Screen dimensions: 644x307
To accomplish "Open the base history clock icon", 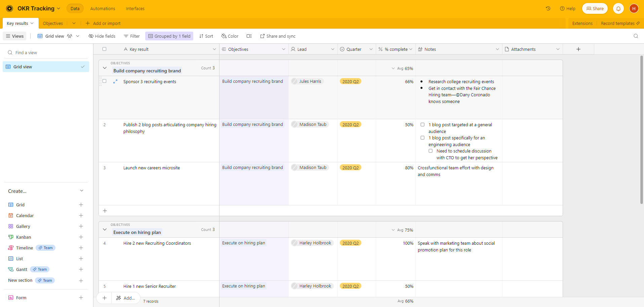I will point(548,8).
